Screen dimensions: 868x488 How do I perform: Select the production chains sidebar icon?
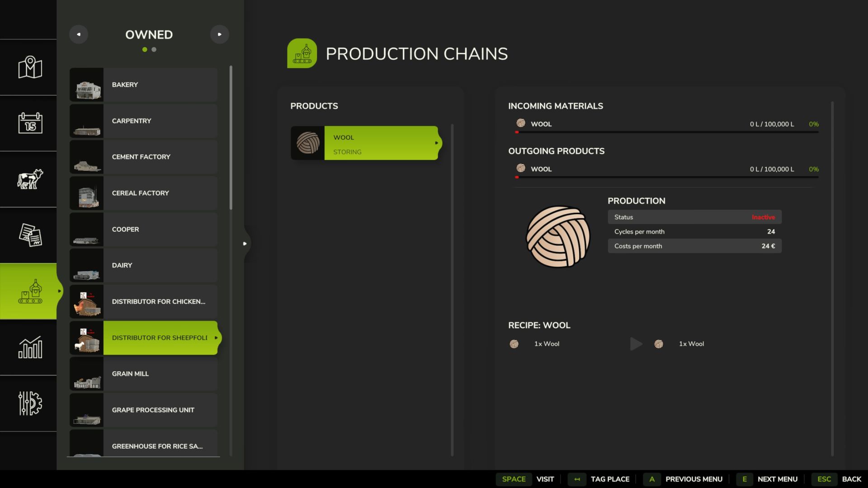pos(30,291)
